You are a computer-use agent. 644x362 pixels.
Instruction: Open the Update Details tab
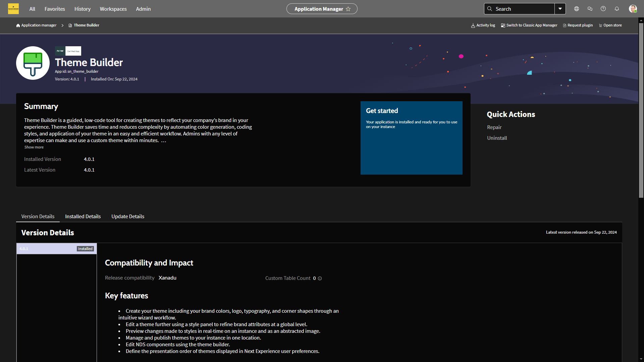coord(127,216)
